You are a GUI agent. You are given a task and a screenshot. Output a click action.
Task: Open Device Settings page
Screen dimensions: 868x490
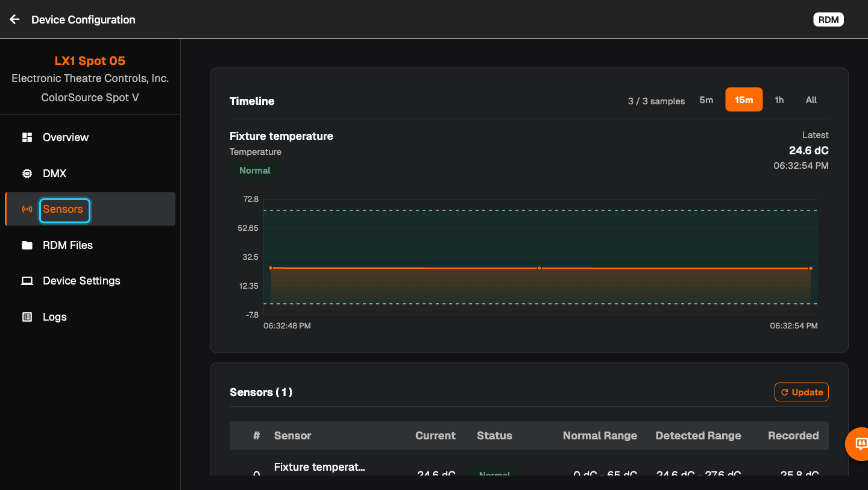pyautogui.click(x=90, y=281)
